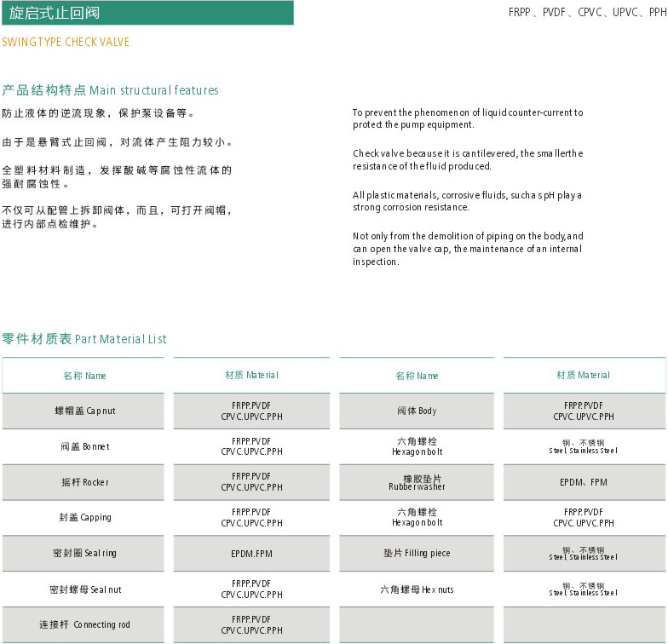Viewport: 668px width, 644px height.
Task: Select the Cap nut table cell
Action: coord(84,411)
